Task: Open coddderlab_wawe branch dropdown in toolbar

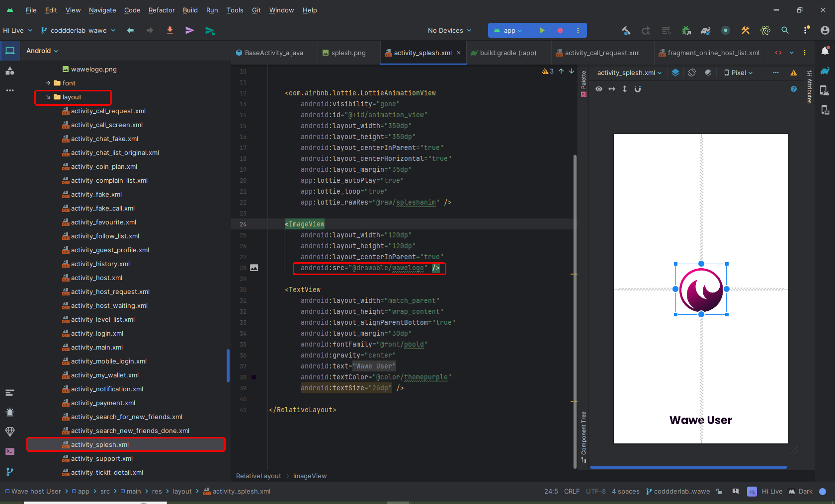Action: point(79,30)
